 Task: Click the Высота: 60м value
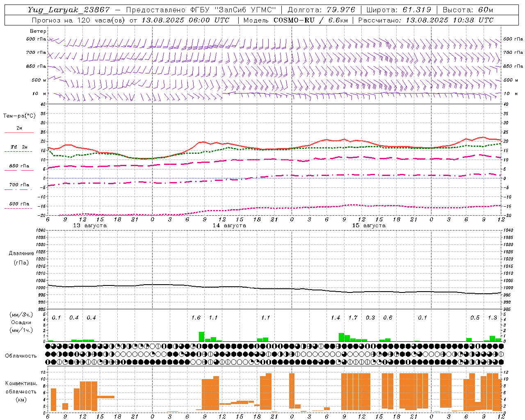468,10
